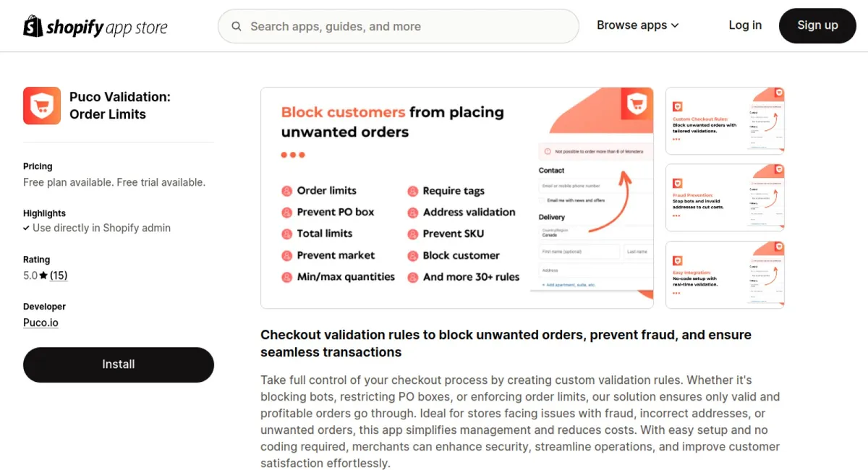Click the Prevent PO box bullet icon

286,213
